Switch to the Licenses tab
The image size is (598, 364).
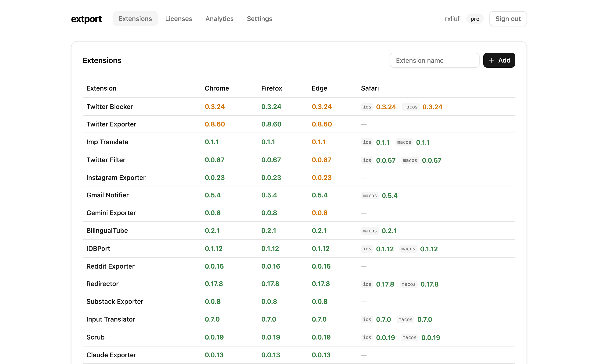click(x=178, y=19)
